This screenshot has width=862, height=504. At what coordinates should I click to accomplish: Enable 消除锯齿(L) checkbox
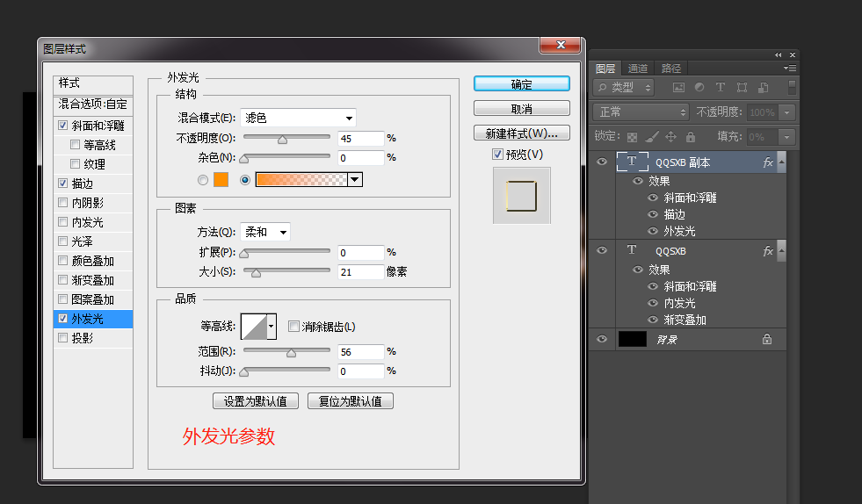(293, 327)
